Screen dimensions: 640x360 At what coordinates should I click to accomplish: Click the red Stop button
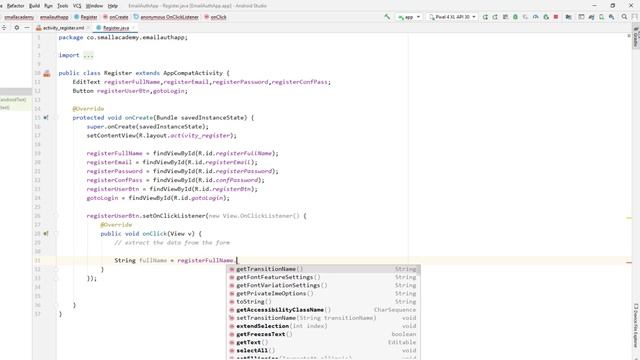(556, 17)
